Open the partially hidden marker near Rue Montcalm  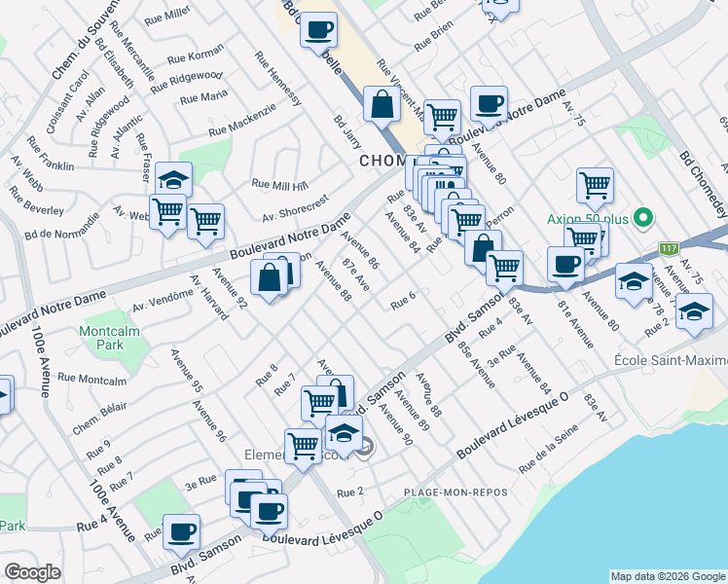5,394
